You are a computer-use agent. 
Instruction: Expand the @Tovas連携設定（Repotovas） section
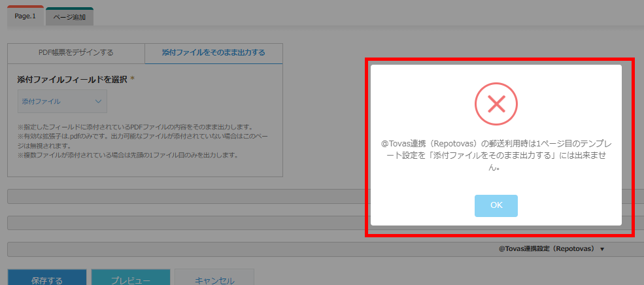[546, 249]
